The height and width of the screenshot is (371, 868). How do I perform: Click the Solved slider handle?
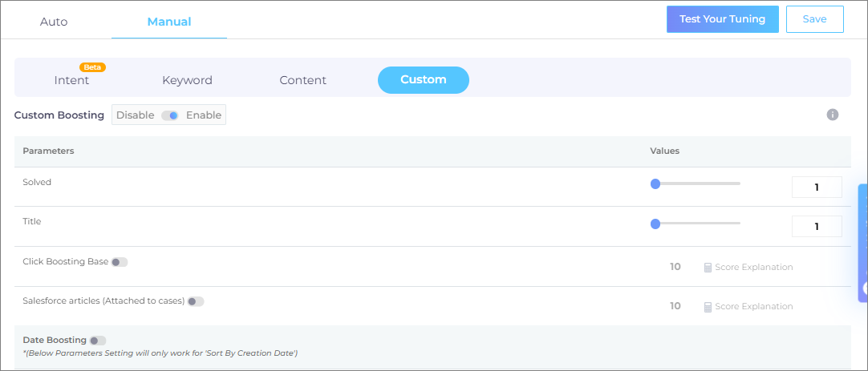click(x=655, y=183)
